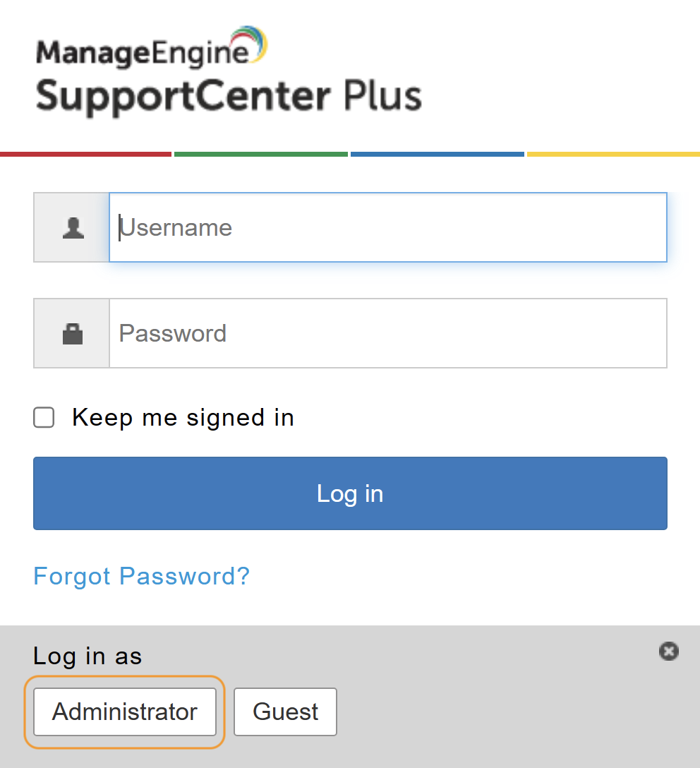Viewport: 700px width, 768px height.
Task: Click the close cross on the bottom bar
Action: point(668,652)
